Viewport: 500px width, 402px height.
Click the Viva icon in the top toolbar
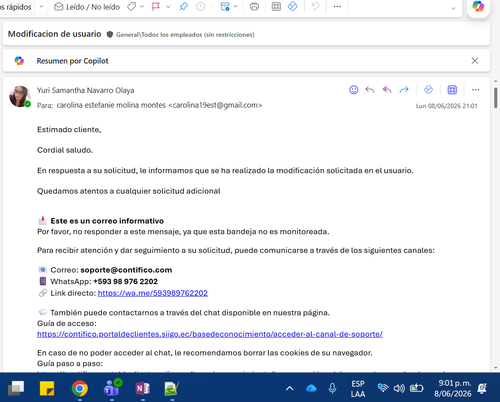click(292, 7)
